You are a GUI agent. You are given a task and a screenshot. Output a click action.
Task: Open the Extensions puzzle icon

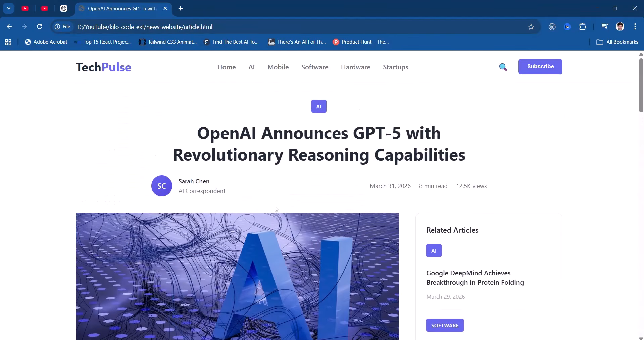583,27
